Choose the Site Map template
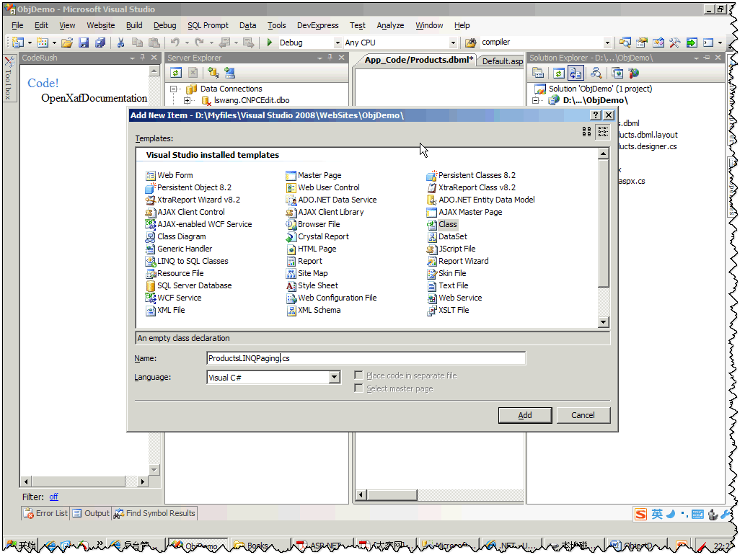Screen dimensions: 745x560 307,274
